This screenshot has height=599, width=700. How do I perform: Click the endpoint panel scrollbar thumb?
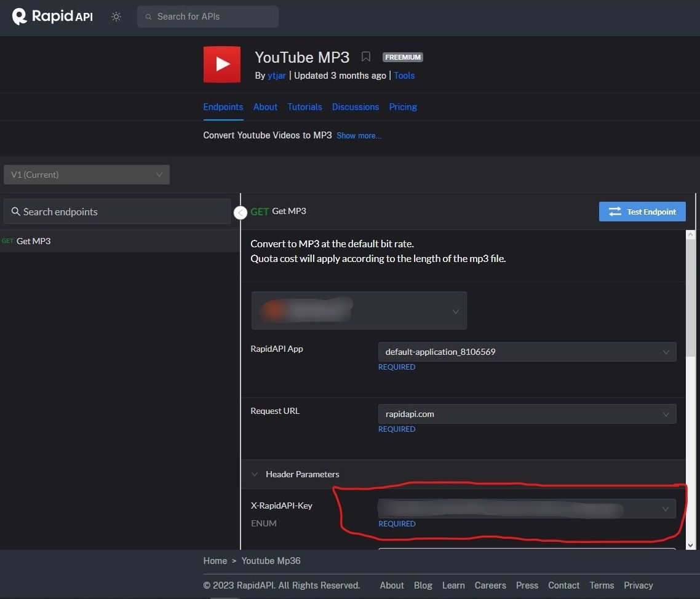point(691,297)
